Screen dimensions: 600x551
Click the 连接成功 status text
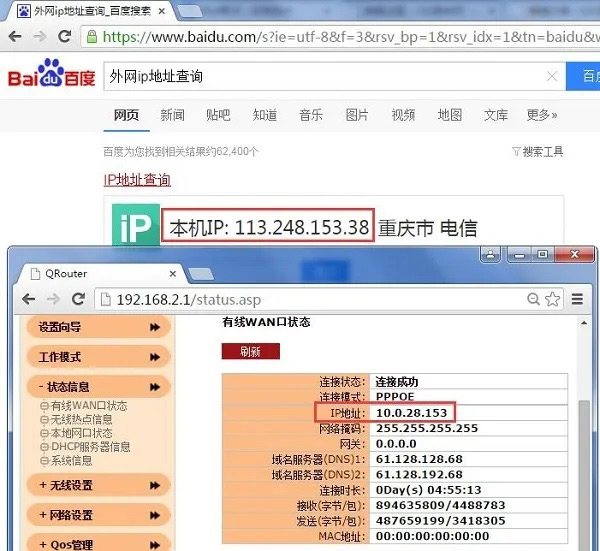397,382
